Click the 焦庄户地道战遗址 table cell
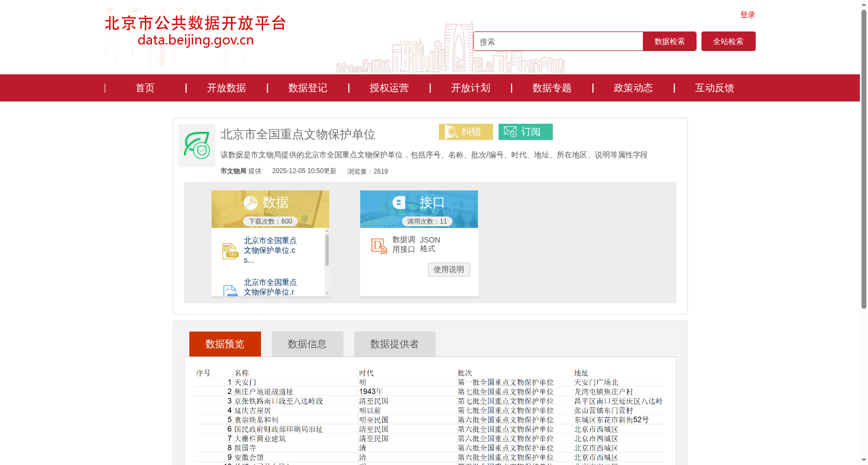 (264, 392)
